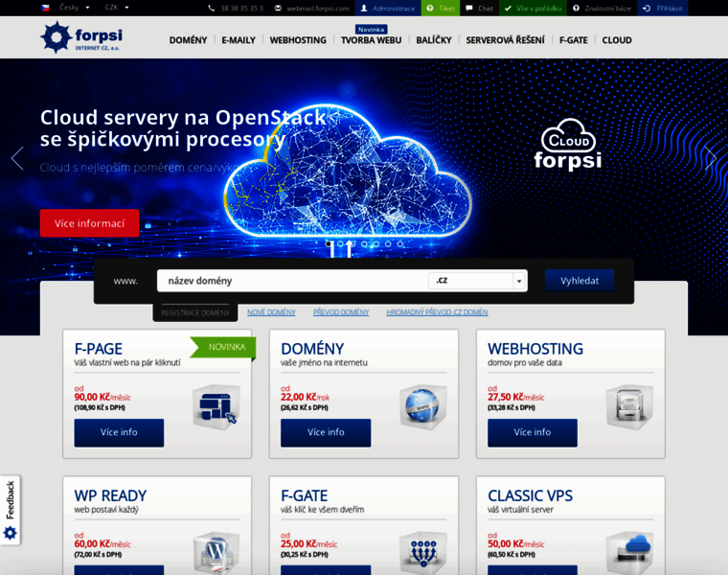The image size is (728, 575).
Task: Click the login arrow icon
Action: pos(647,8)
